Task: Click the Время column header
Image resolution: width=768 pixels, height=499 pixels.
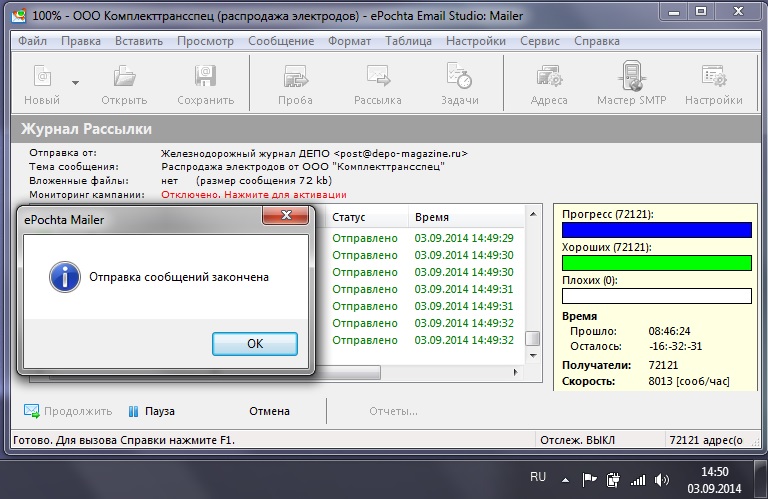Action: 466,217
